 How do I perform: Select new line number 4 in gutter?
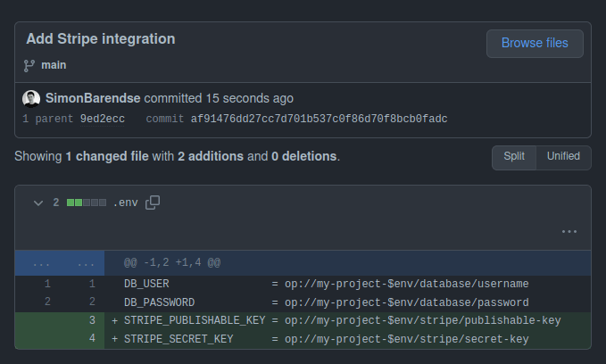coord(92,338)
